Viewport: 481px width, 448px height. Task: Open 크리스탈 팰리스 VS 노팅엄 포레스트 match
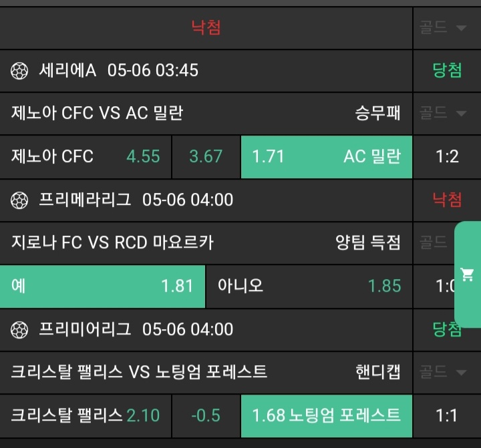point(139,373)
